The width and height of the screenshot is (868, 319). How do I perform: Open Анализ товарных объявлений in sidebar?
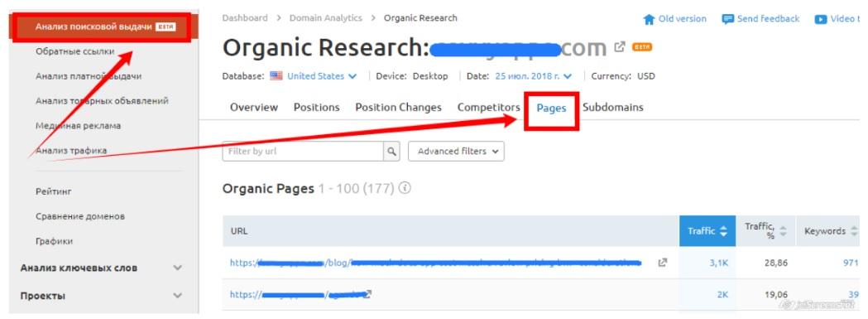102,101
